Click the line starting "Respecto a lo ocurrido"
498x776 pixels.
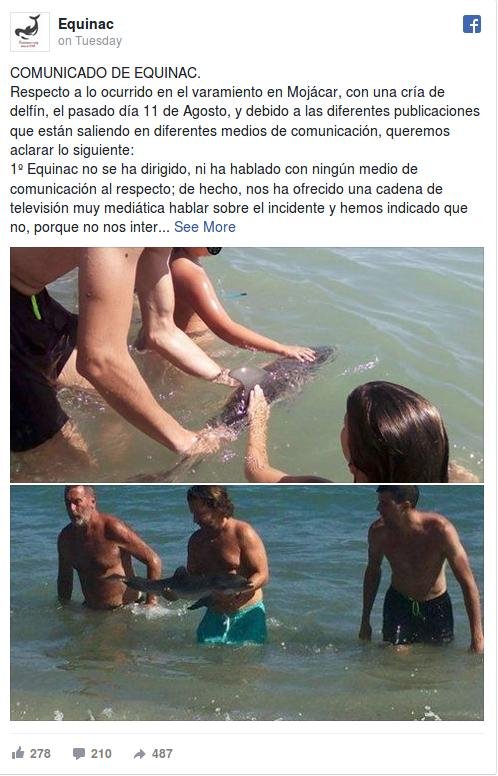[x=227, y=92]
